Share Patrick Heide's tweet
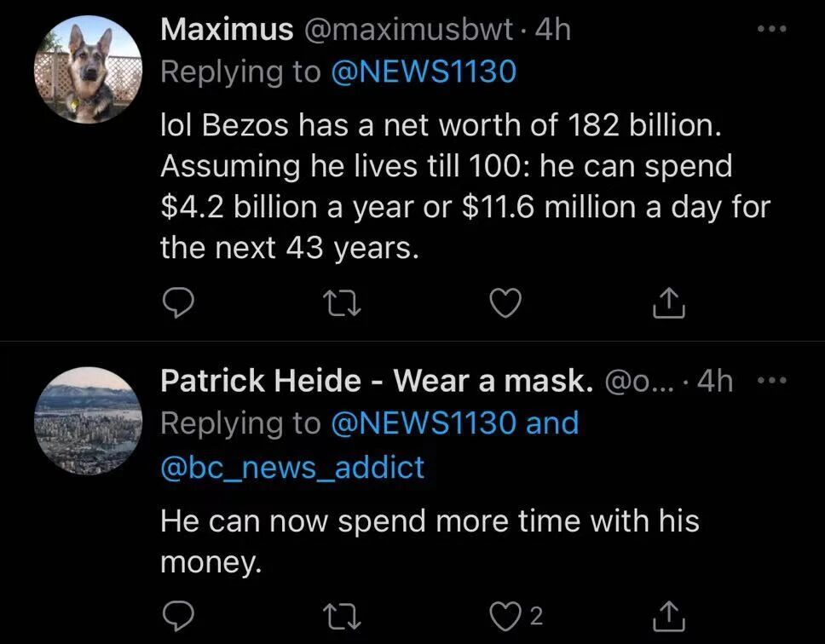 669,614
